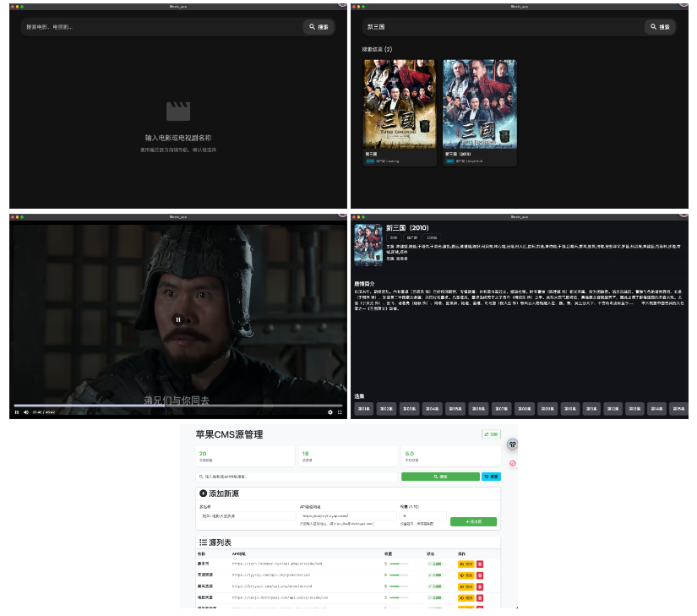Screen dimensions: 697x616
Task: Select episode 第01集
Action: [363, 409]
